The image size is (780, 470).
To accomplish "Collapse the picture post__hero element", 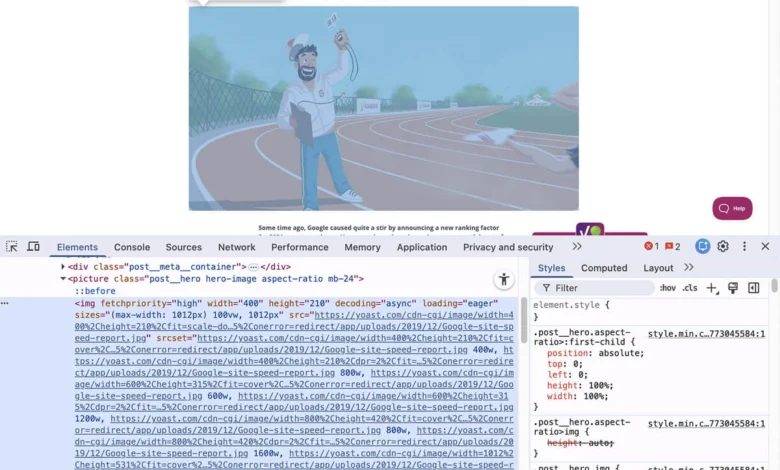I will (63, 279).
